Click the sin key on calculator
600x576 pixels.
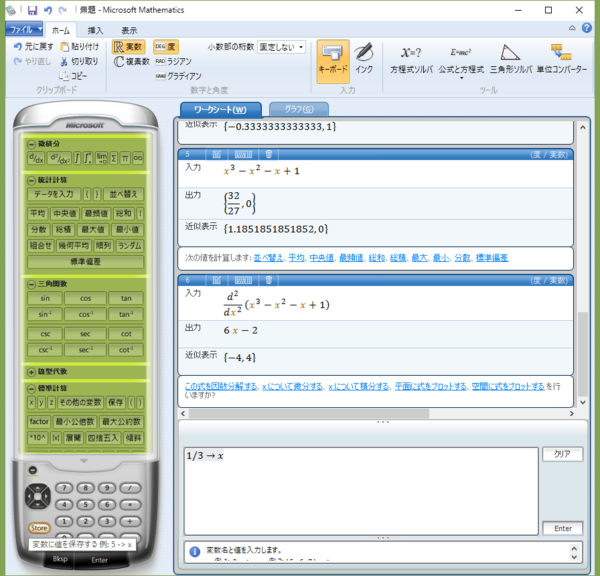(45, 298)
